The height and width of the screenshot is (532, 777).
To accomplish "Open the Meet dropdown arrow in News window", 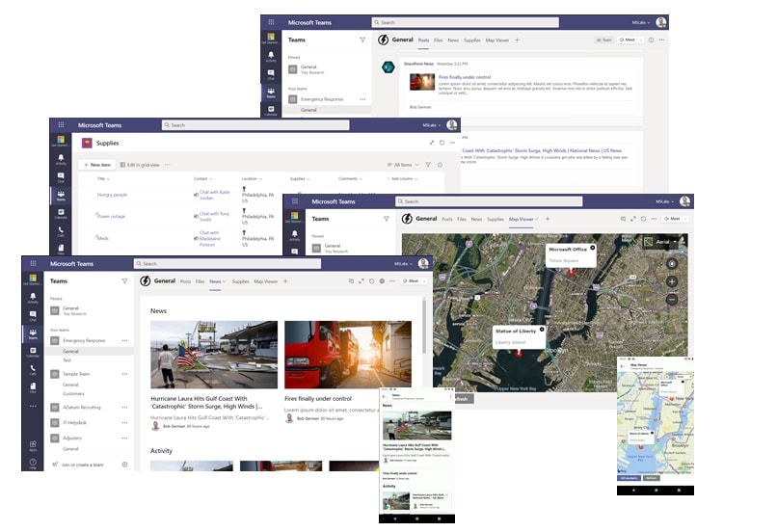I will tap(423, 280).
